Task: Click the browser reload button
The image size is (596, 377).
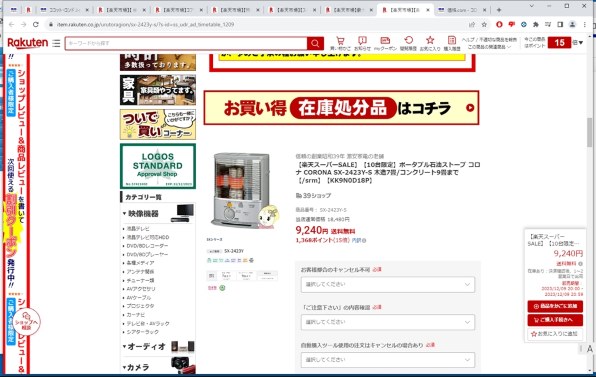Action: point(36,24)
